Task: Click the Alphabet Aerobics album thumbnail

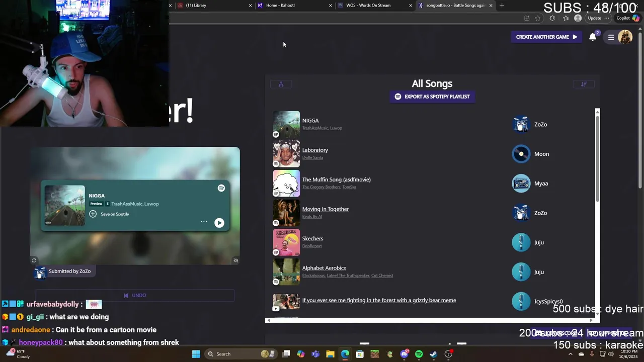Action: point(286,272)
